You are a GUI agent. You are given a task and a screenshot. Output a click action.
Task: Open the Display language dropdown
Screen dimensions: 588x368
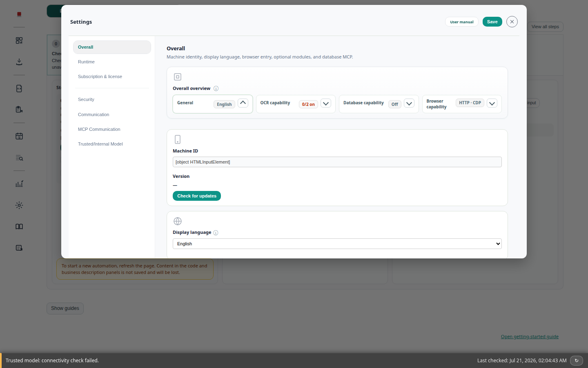[337, 244]
